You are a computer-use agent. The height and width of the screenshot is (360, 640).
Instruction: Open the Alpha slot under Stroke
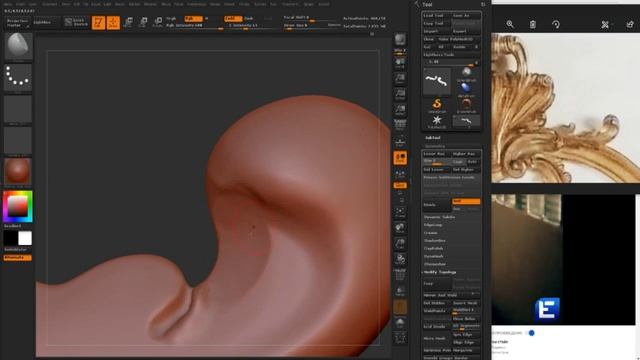[x=18, y=109]
